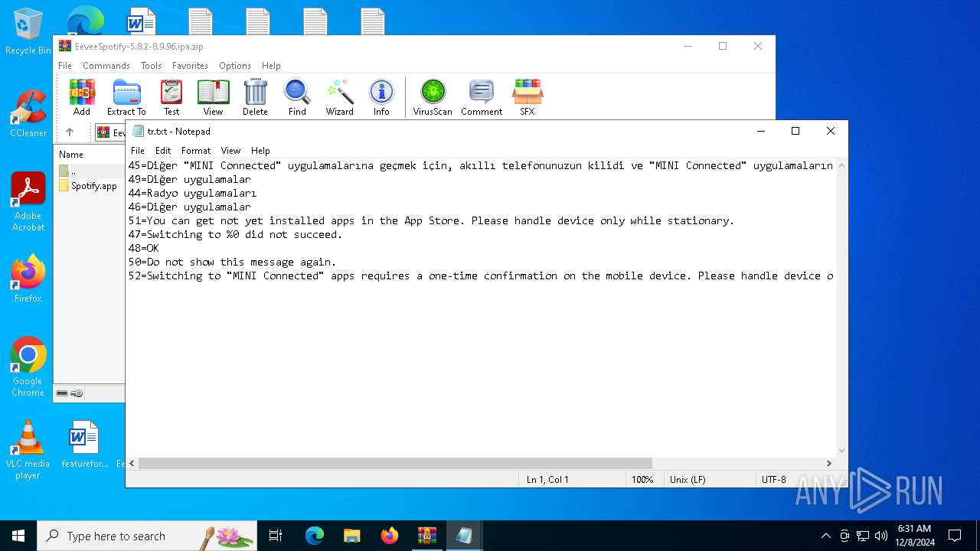Click the Windows Start button
The width and height of the screenshot is (980, 551).
18,536
